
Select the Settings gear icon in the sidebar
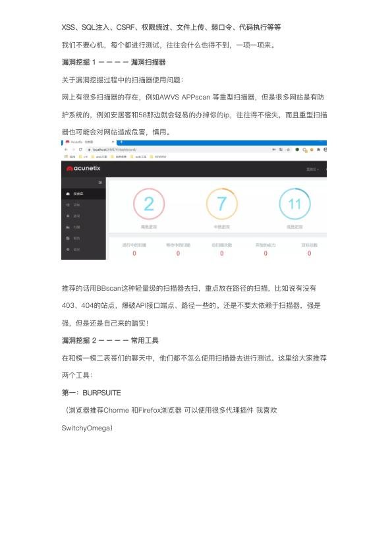[68, 250]
